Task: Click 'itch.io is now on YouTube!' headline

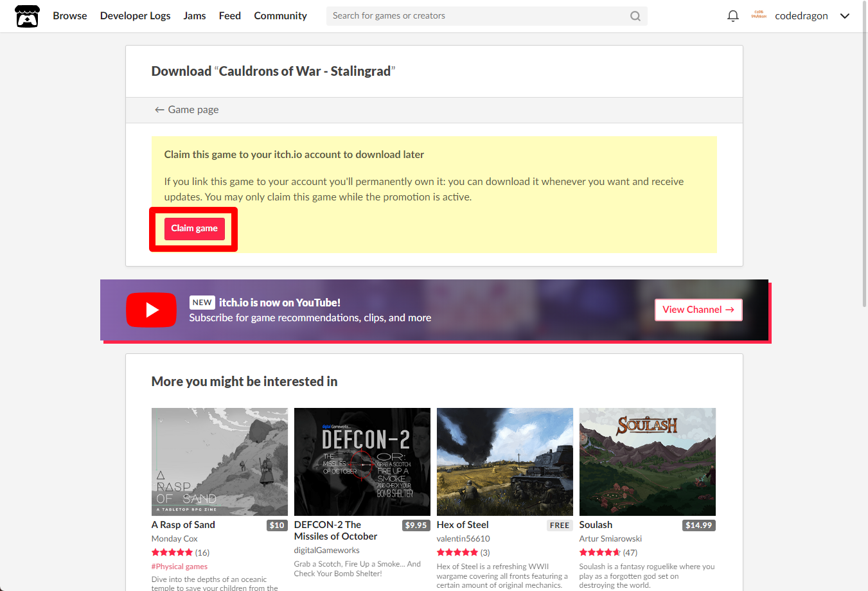Action: [279, 303]
